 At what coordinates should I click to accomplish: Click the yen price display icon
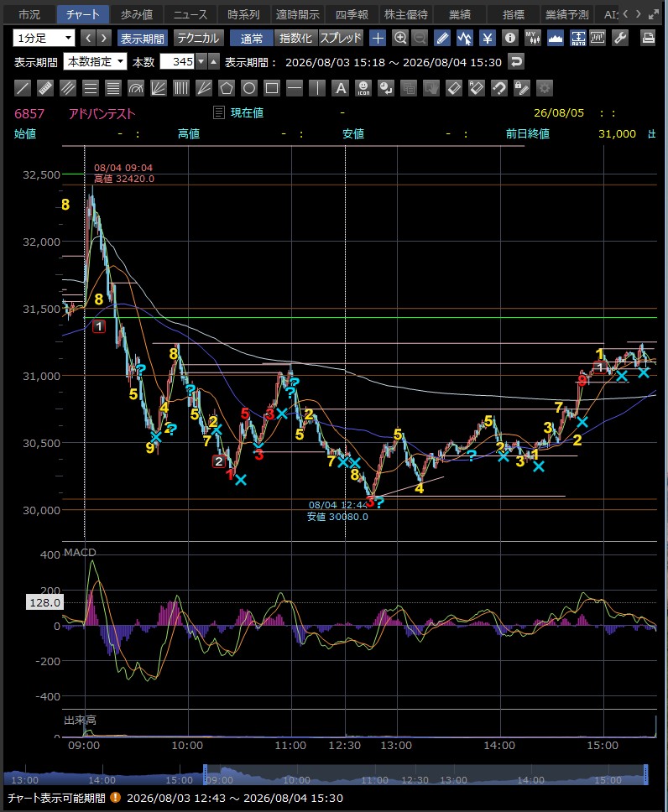(x=487, y=38)
